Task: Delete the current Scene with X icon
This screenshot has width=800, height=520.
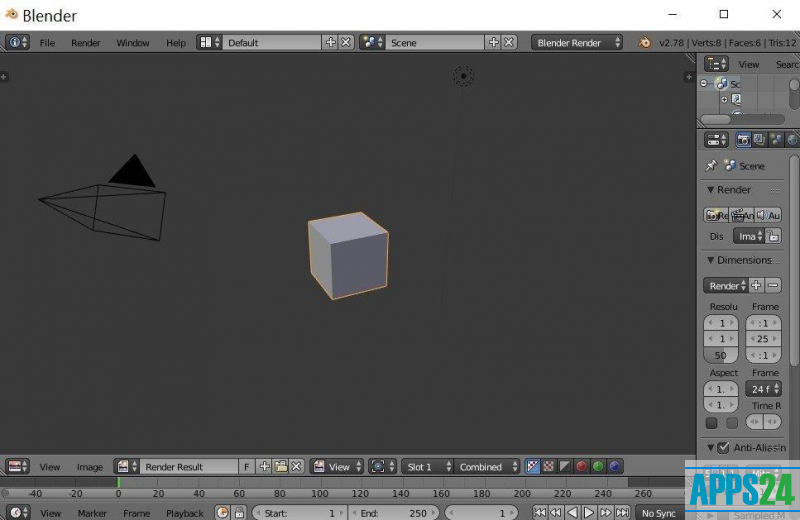Action: point(509,42)
